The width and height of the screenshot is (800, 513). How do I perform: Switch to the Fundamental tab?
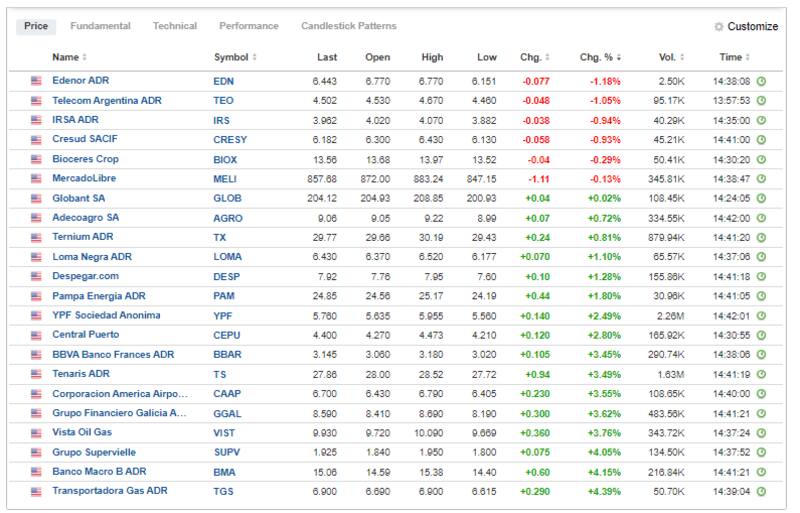100,26
